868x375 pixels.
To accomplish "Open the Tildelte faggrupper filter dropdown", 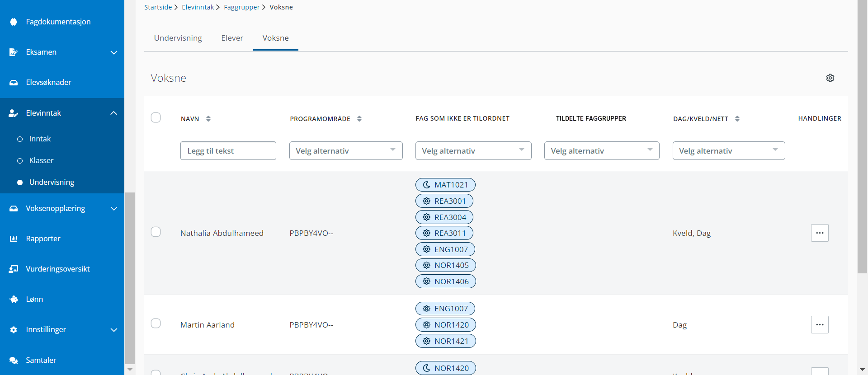I will 602,150.
